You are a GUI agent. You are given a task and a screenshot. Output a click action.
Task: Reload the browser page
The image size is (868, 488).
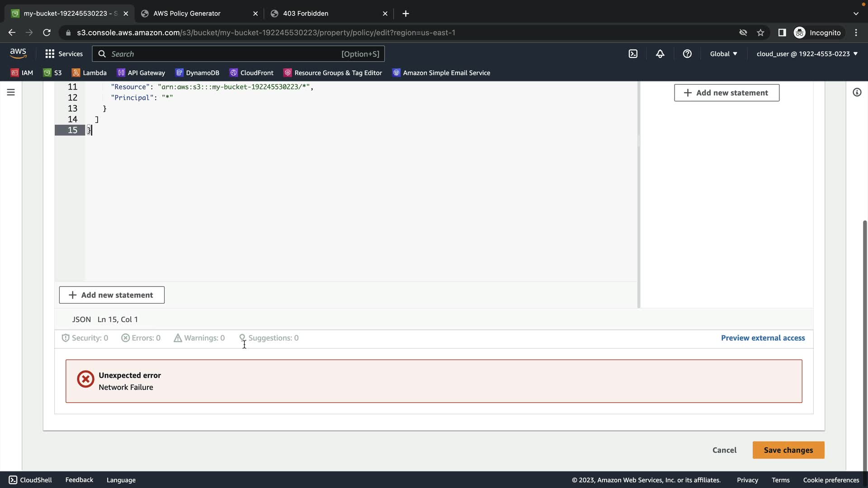click(x=47, y=33)
